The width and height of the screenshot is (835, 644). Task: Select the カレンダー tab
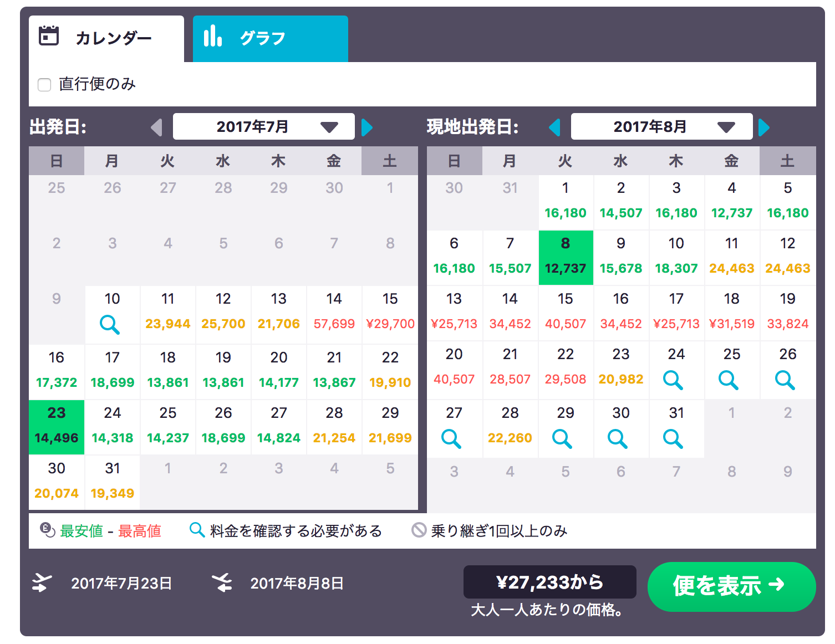tap(106, 38)
